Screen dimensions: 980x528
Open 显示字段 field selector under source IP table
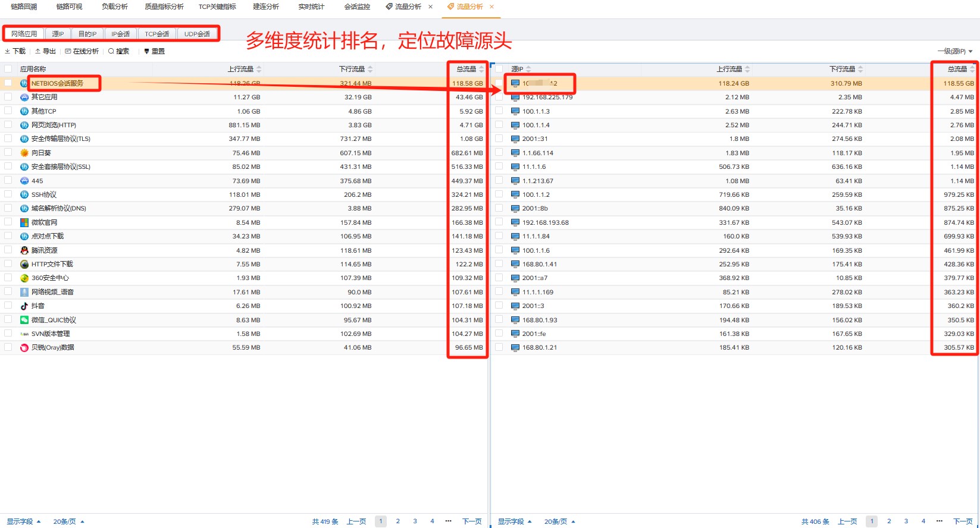point(515,521)
